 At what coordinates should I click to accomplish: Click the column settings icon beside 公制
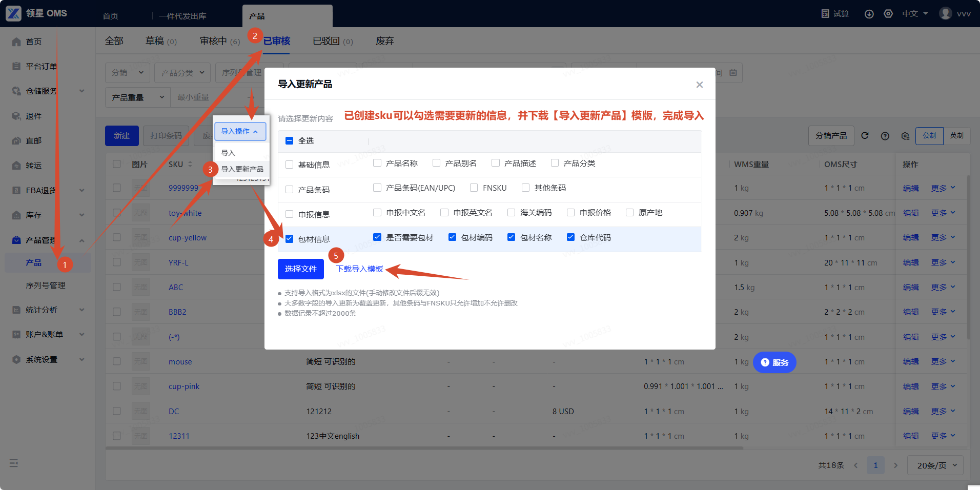(x=905, y=136)
